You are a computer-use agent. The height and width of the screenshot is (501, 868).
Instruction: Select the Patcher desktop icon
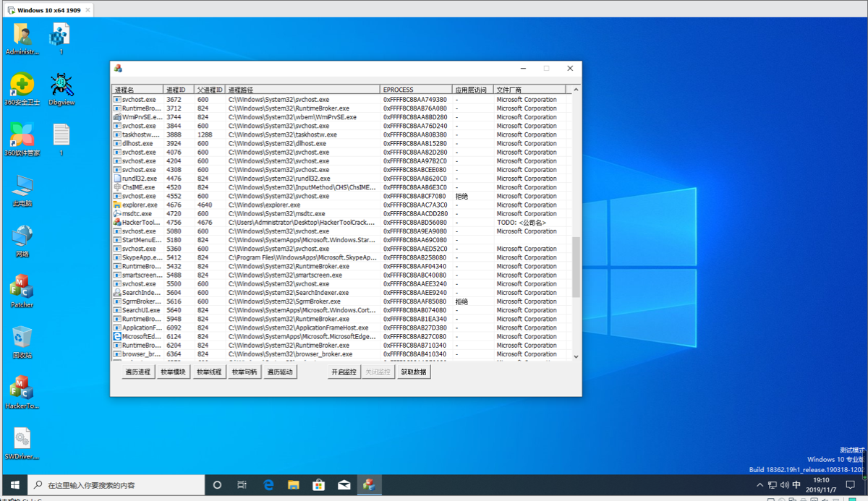22,291
